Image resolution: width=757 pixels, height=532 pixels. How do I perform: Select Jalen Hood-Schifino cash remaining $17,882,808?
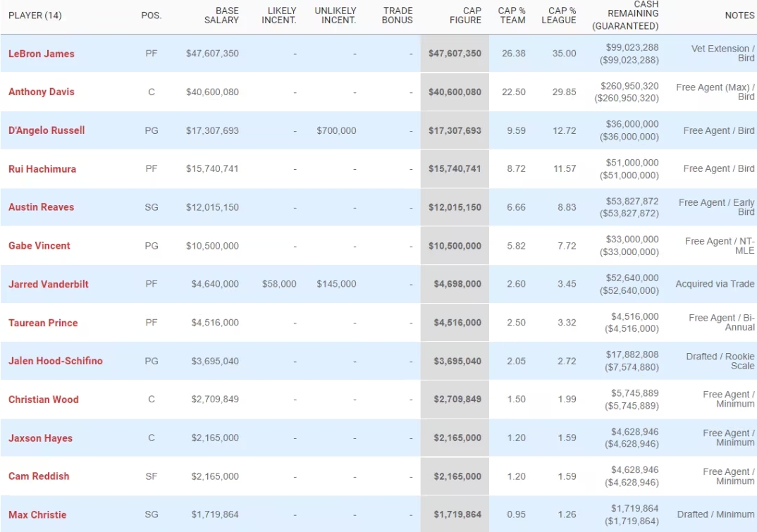point(632,355)
